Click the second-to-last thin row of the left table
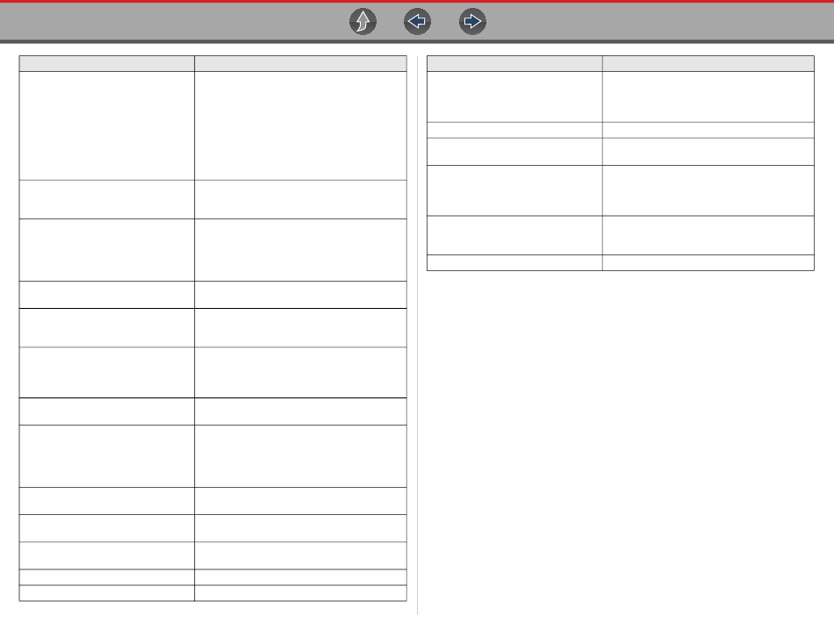Image resolution: width=834 pixels, height=644 pixels. (212, 577)
